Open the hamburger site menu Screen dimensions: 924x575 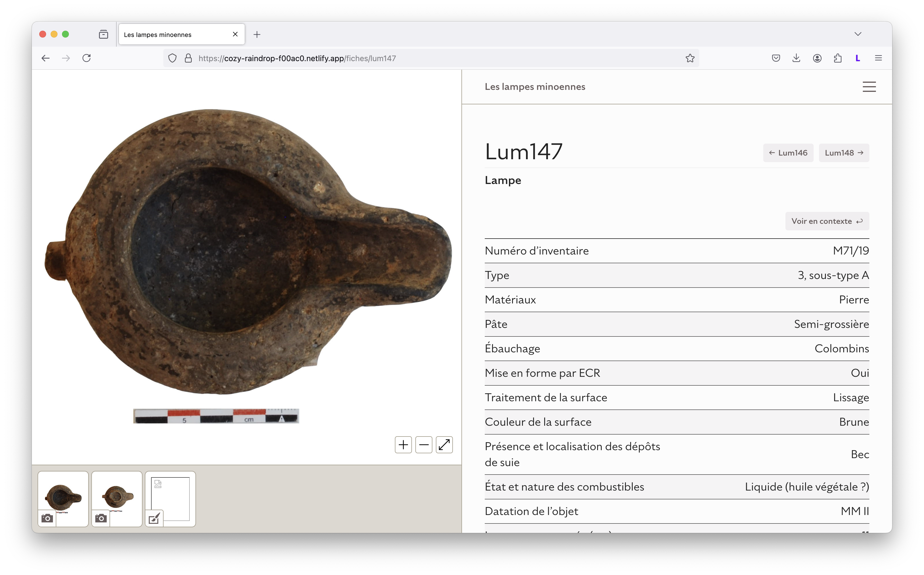click(x=869, y=87)
